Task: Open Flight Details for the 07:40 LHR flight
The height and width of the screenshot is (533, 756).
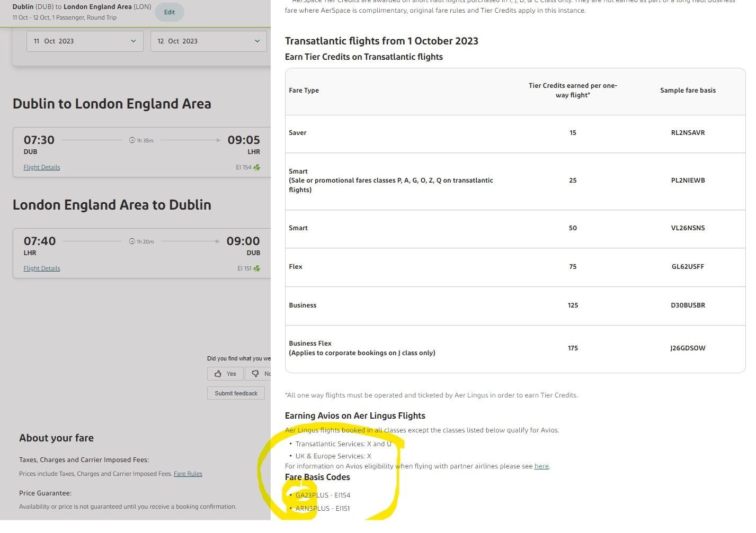Action: tap(42, 268)
